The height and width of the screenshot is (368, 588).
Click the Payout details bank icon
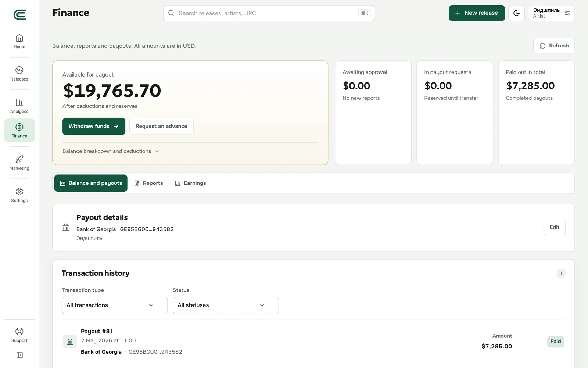click(x=66, y=227)
